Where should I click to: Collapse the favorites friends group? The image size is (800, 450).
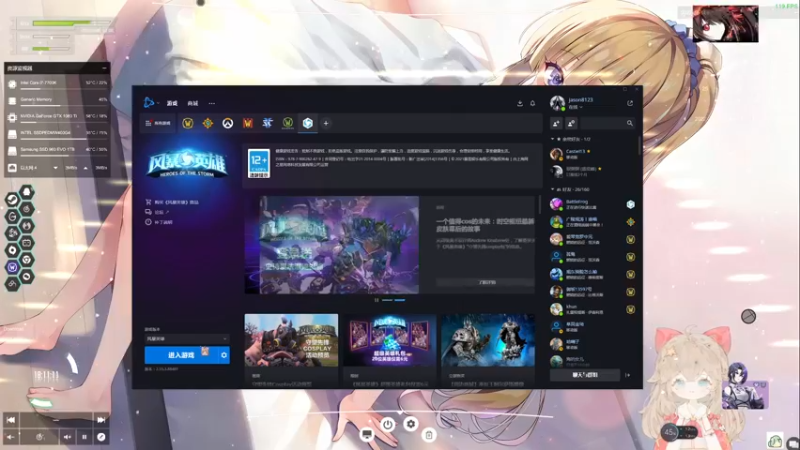(553, 139)
